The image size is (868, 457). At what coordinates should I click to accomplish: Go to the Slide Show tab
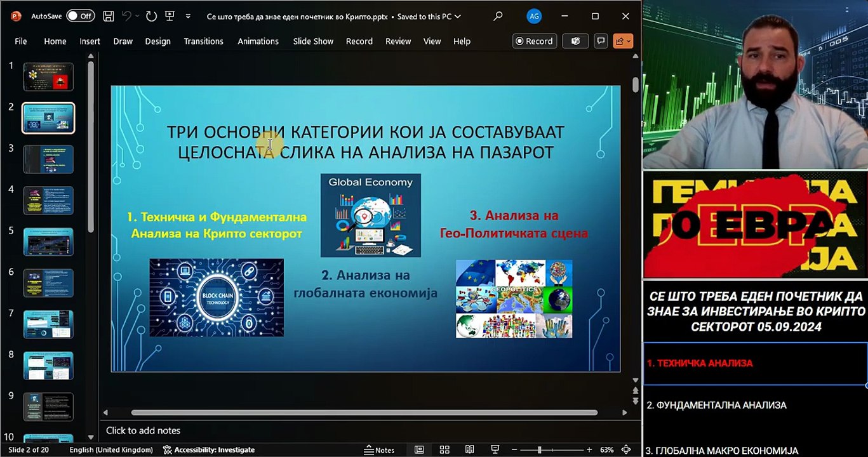coord(313,41)
